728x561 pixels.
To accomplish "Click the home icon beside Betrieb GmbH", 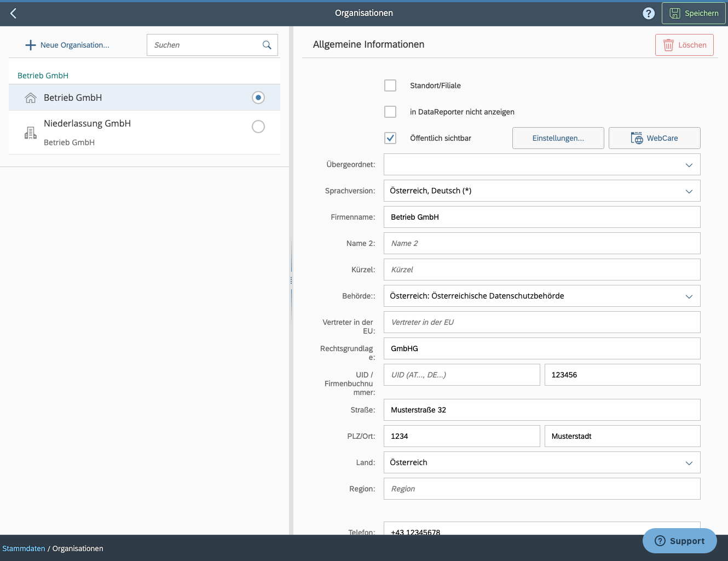I will (30, 97).
